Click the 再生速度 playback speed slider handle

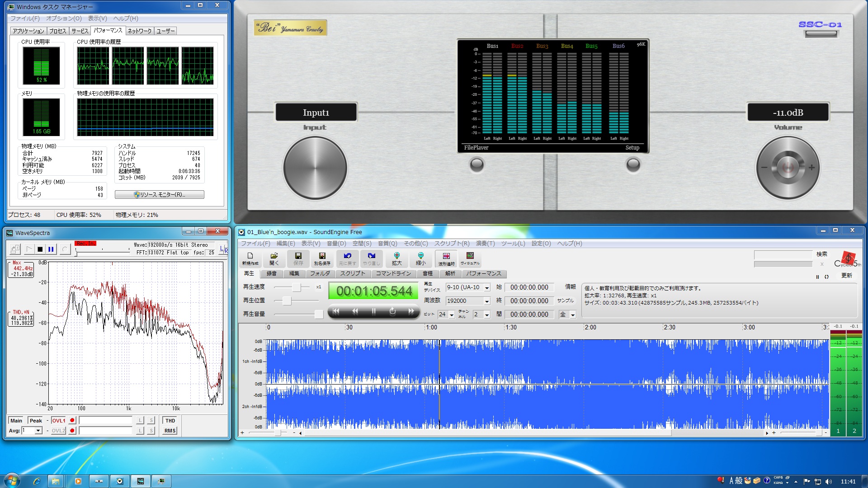[296, 287]
